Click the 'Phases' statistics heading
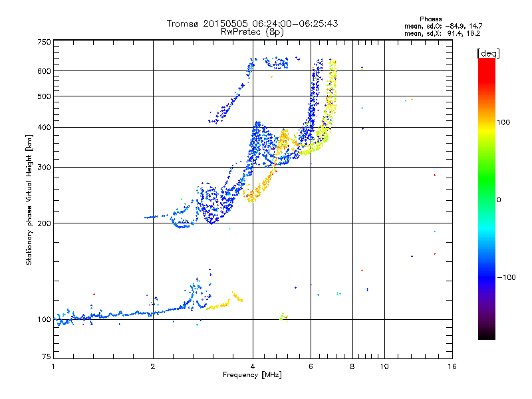The height and width of the screenshot is (399, 532). (x=430, y=19)
